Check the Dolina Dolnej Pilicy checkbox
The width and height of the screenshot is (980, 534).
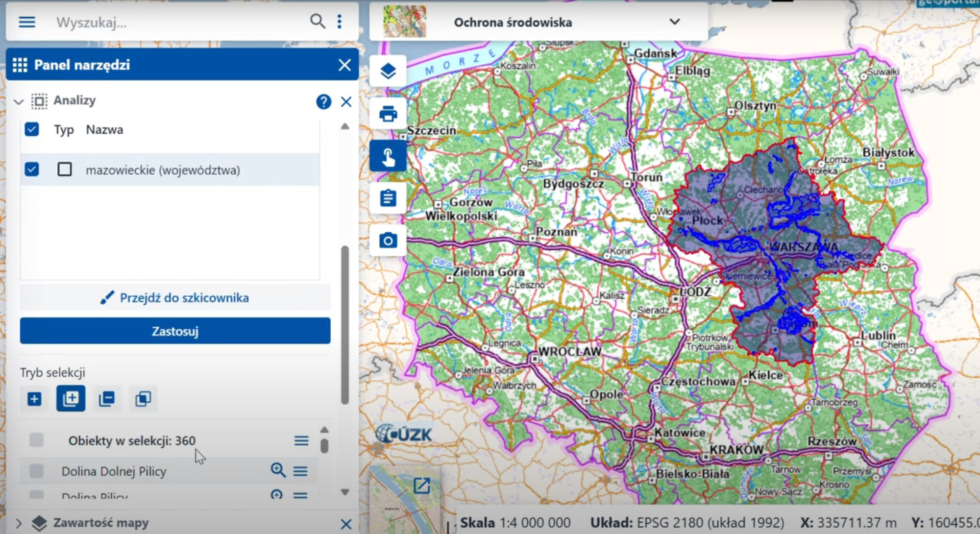(x=36, y=471)
